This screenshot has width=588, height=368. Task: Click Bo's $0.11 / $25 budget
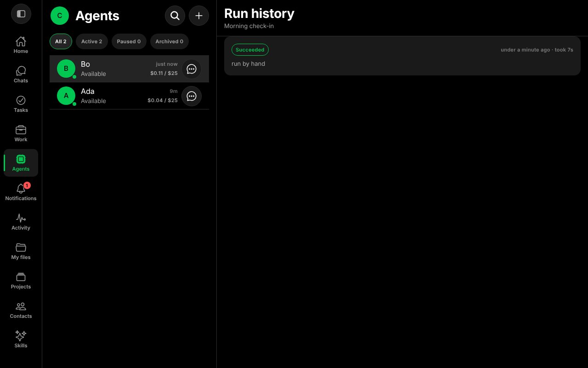164,74
